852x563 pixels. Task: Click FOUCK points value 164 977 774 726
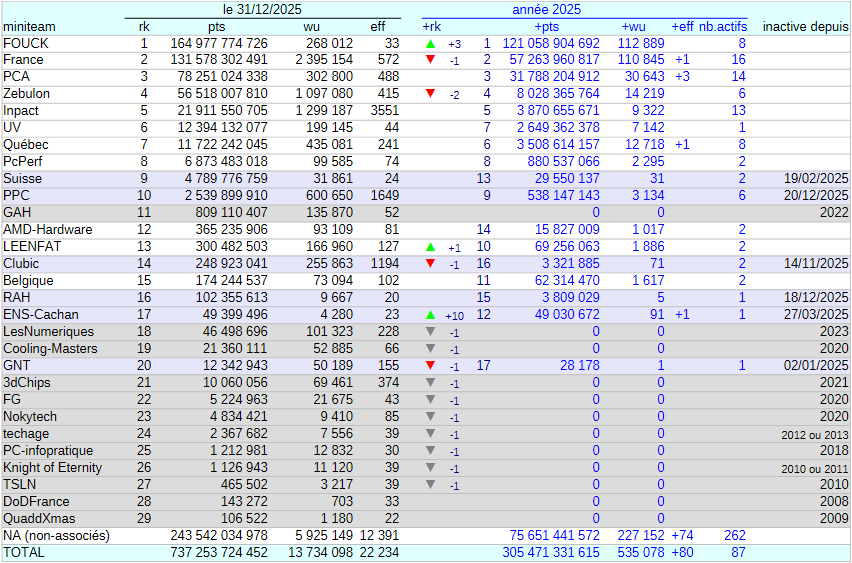[x=219, y=43]
